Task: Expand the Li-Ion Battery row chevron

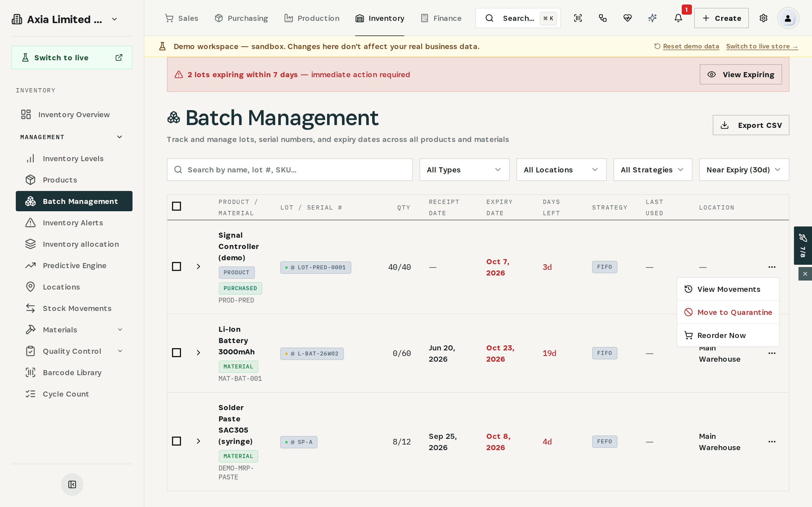Action: pyautogui.click(x=198, y=353)
